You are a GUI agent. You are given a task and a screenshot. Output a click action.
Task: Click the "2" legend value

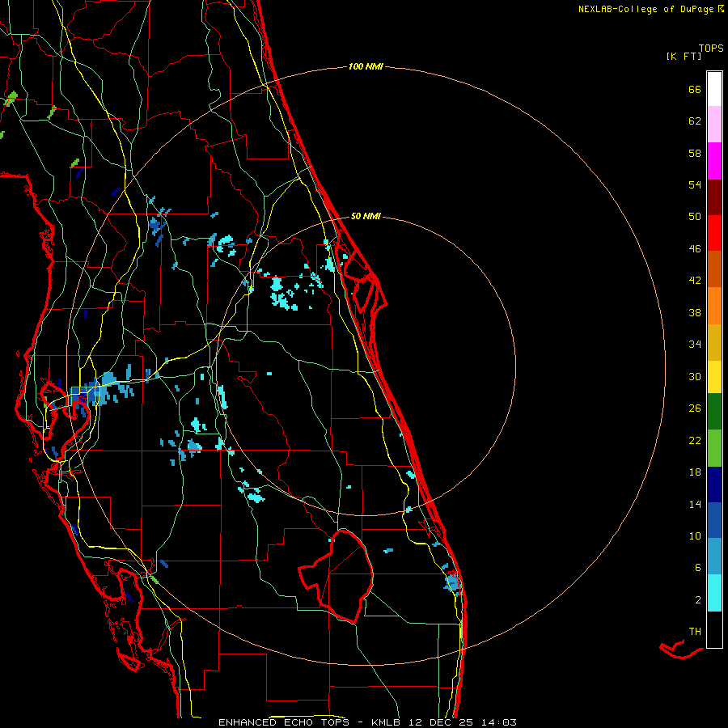698,600
